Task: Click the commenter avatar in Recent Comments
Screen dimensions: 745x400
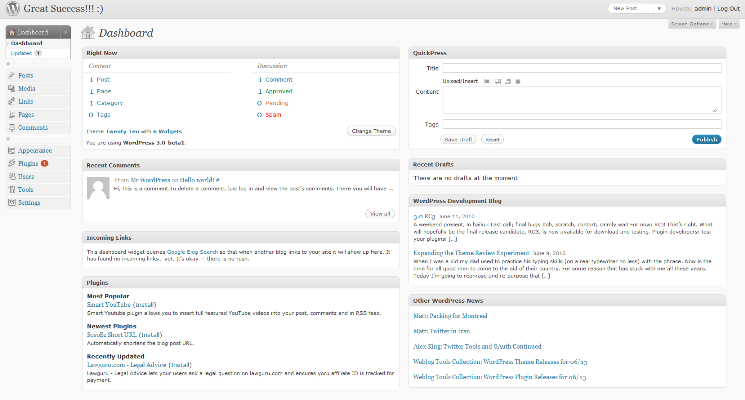Action: (x=98, y=188)
